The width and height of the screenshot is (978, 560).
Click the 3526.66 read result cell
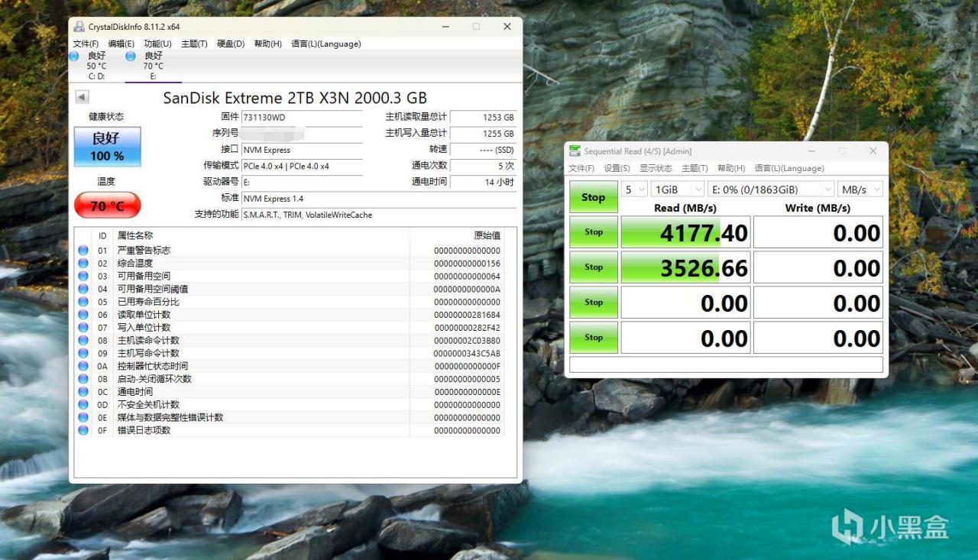tap(685, 267)
